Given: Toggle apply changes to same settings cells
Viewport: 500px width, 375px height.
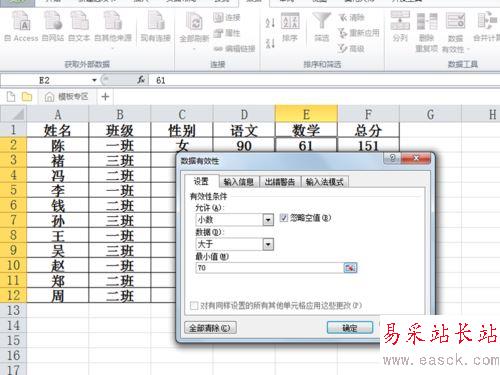Looking at the screenshot, I should pos(194,305).
